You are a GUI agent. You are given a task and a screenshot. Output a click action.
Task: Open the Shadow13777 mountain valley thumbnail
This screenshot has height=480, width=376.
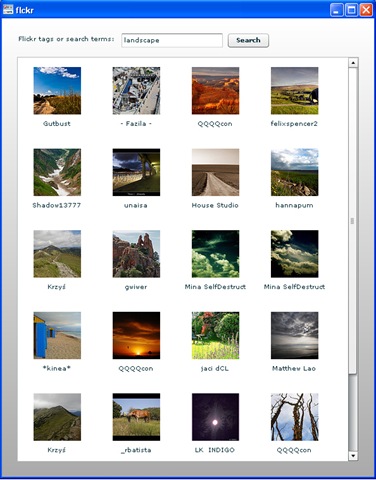point(57,172)
